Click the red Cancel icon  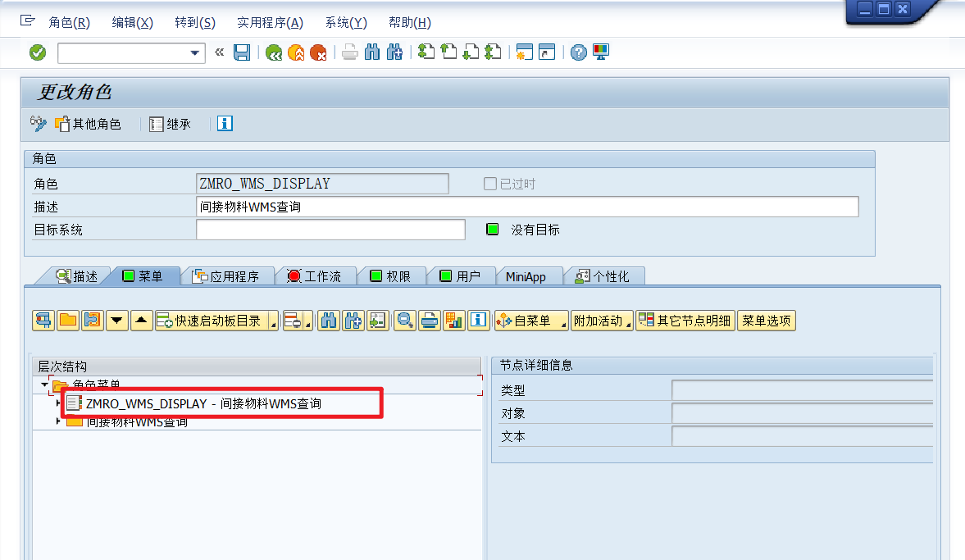(318, 53)
